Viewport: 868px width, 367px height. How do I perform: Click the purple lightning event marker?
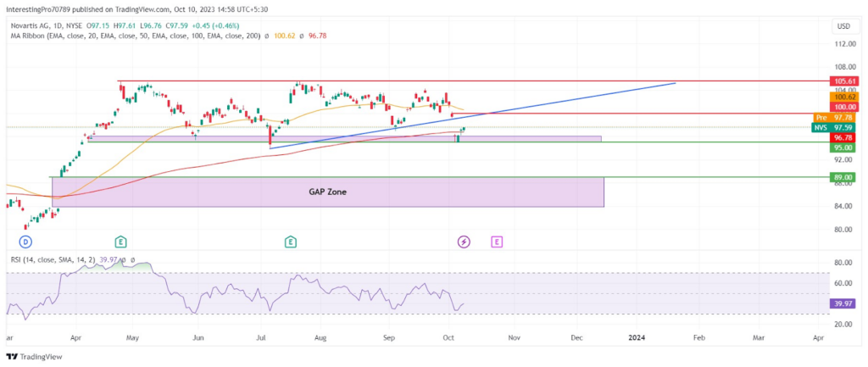coord(464,242)
